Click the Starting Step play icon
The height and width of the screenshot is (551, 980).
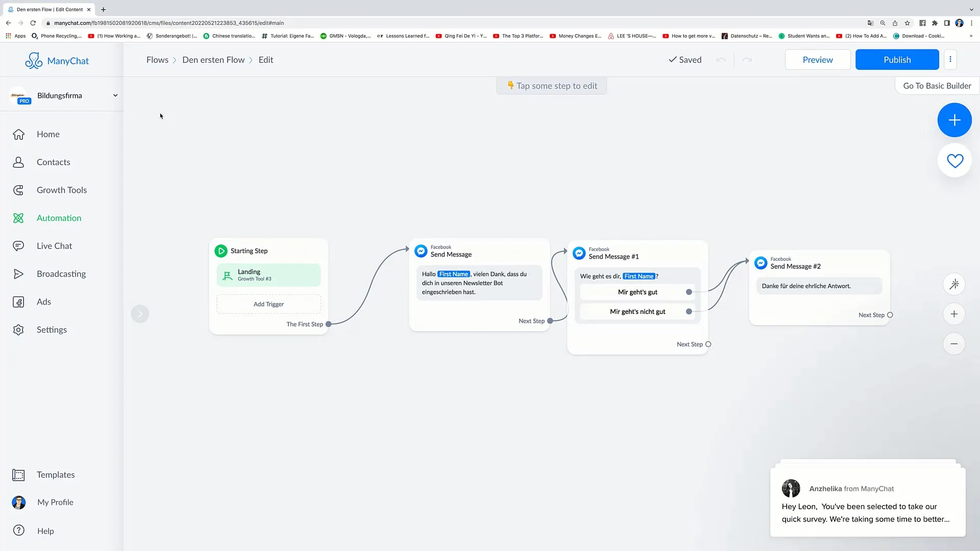click(221, 251)
